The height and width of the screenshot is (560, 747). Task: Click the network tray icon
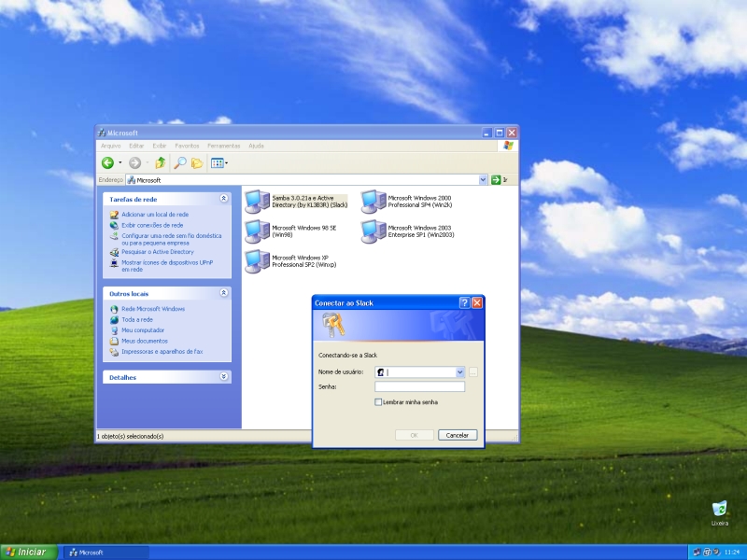tap(697, 553)
